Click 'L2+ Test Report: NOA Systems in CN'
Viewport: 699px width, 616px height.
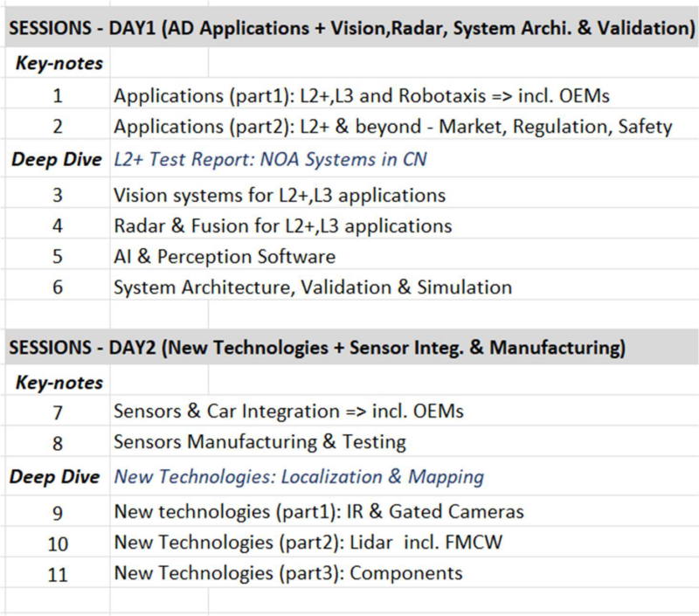point(271,160)
